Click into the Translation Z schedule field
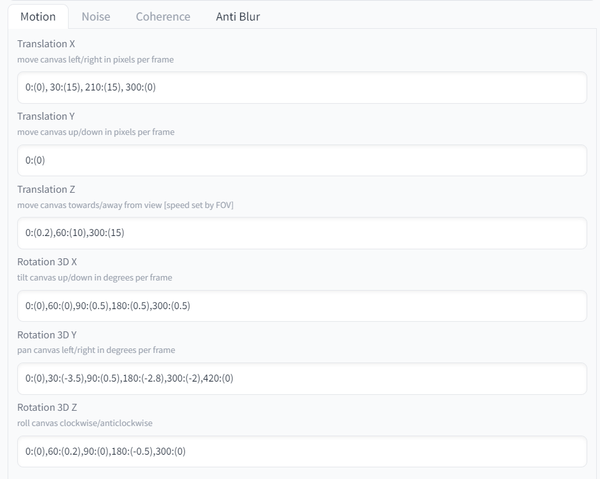Screen dimensions: 600x479 (x=301, y=233)
